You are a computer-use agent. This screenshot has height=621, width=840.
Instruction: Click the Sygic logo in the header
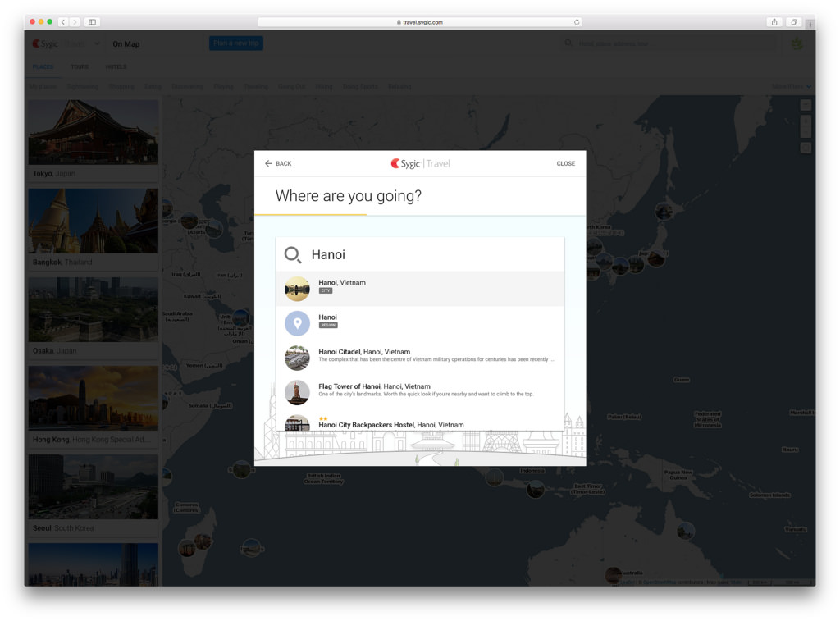pyautogui.click(x=45, y=44)
